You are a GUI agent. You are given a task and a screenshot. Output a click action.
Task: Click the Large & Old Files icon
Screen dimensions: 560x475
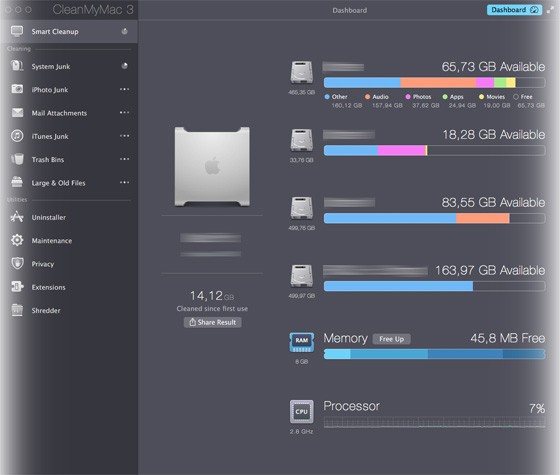17,182
